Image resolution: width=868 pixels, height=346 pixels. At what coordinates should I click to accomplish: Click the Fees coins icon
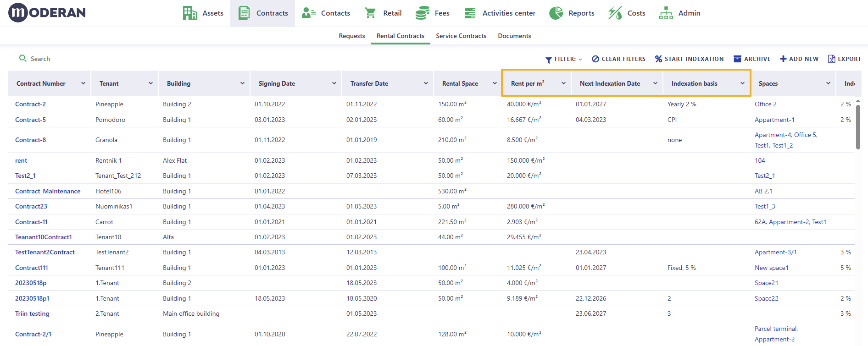pos(422,13)
